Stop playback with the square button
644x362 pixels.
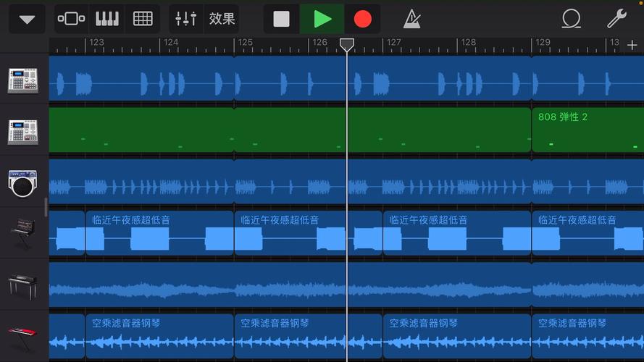(x=281, y=19)
